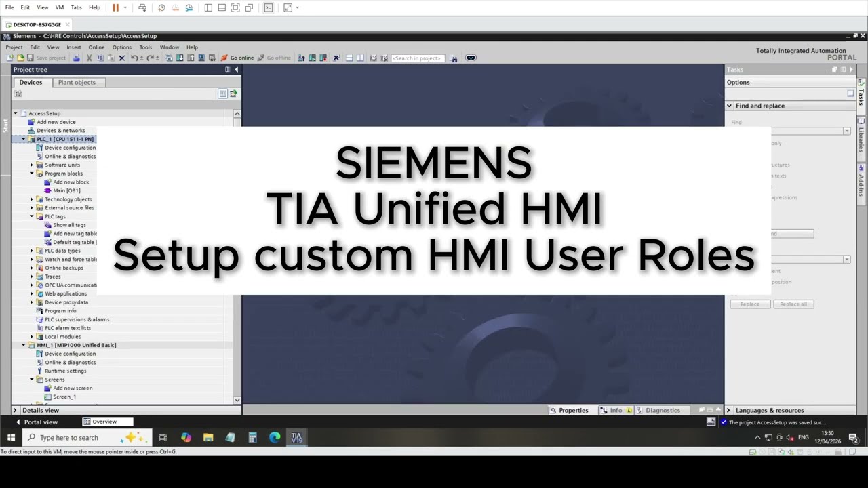Click the Compile toolbar icon

tap(169, 58)
